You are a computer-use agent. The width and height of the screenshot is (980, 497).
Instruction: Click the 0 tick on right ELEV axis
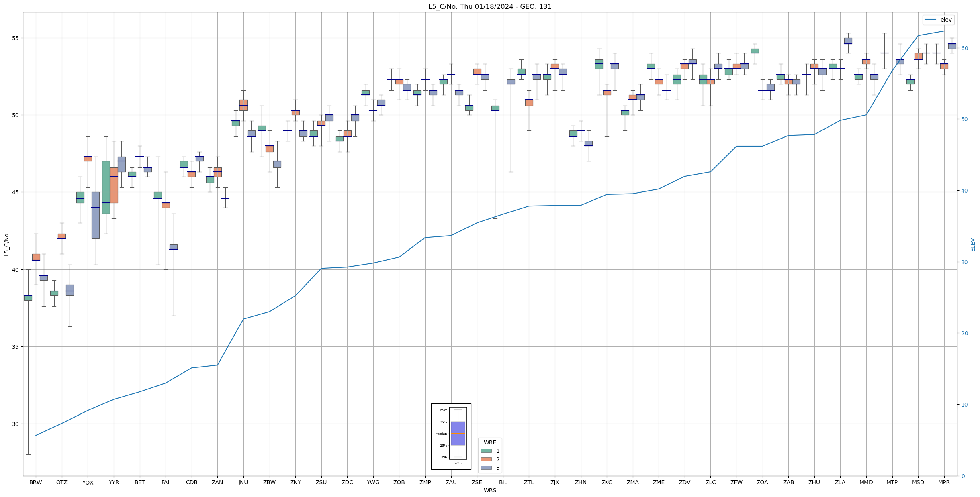[962, 476]
